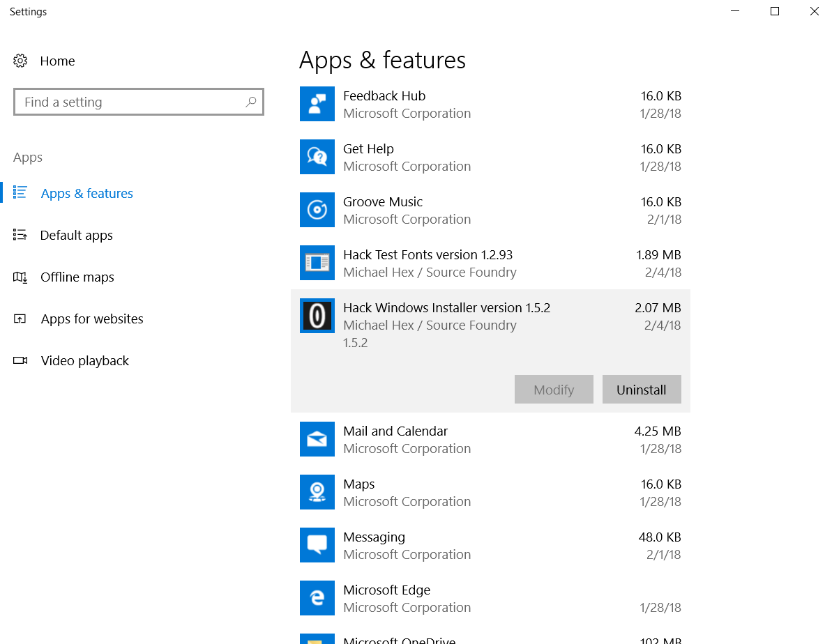Select the Maps app icon
This screenshot has height=644, width=832.
[x=317, y=492]
